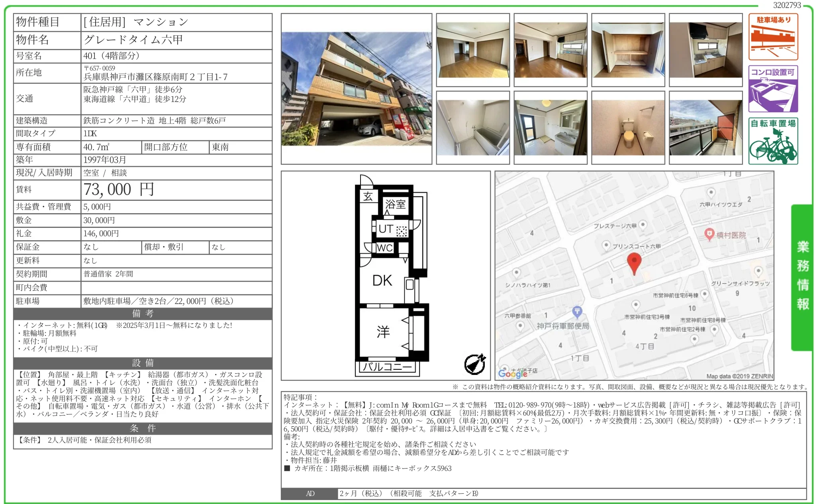The image size is (819, 504).
Task: Click the 槙村医院 clinic map marker
Action: click(709, 234)
